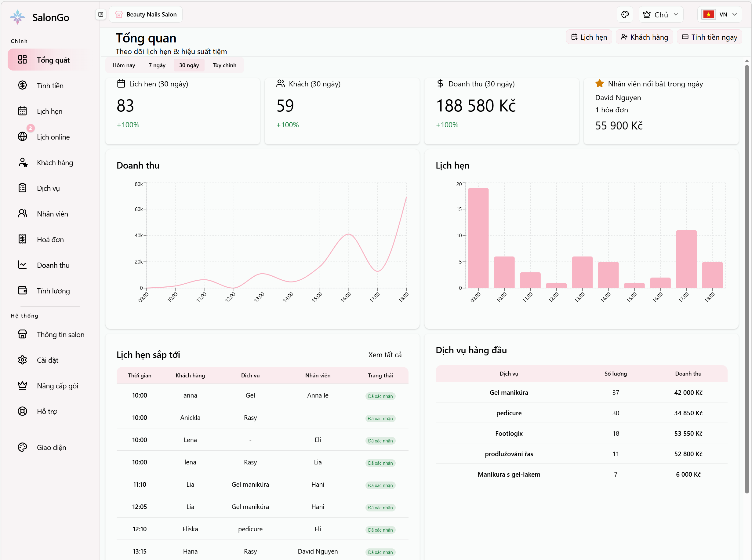
Task: Click the Tính tiền ngay button
Action: point(709,37)
